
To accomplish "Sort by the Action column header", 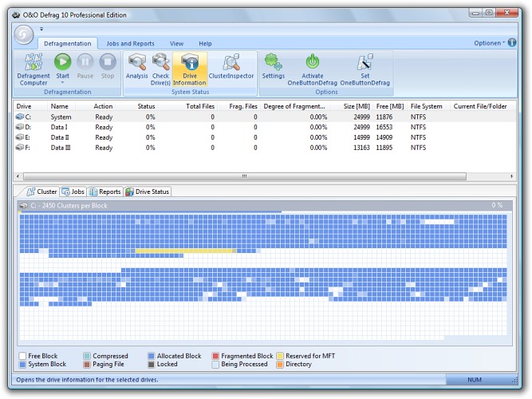I will (96, 106).
